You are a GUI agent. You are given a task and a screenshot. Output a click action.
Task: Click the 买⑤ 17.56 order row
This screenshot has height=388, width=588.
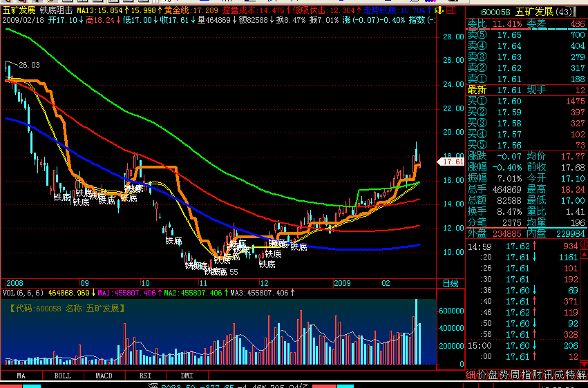(x=526, y=145)
